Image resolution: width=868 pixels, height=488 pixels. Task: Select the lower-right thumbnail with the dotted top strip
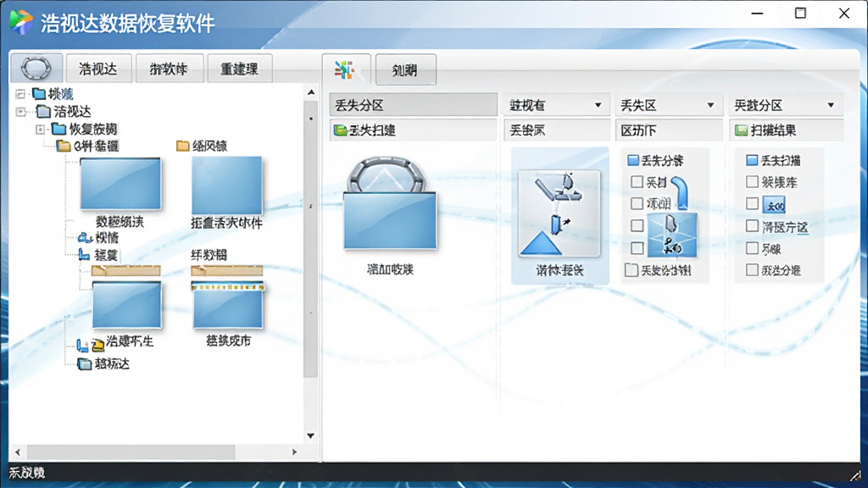click(228, 305)
